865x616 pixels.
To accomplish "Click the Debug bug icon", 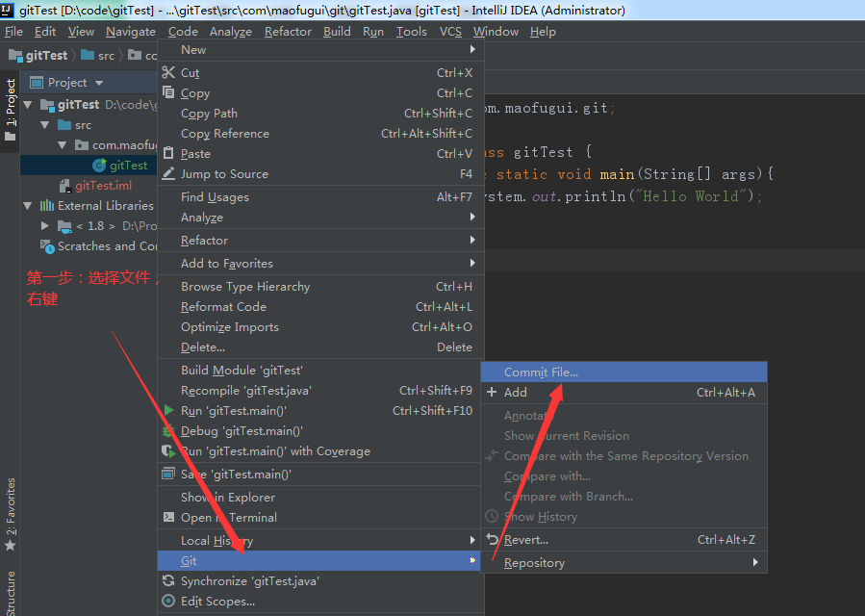I will point(167,430).
